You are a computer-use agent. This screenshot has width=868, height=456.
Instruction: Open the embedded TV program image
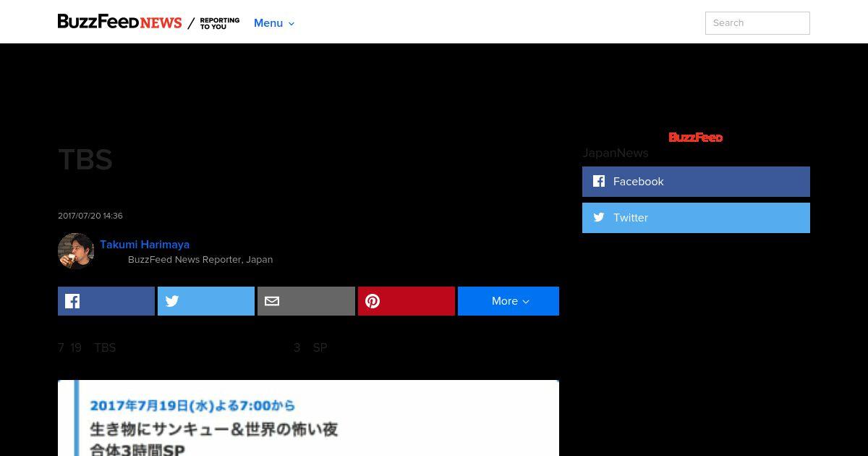tap(308, 418)
